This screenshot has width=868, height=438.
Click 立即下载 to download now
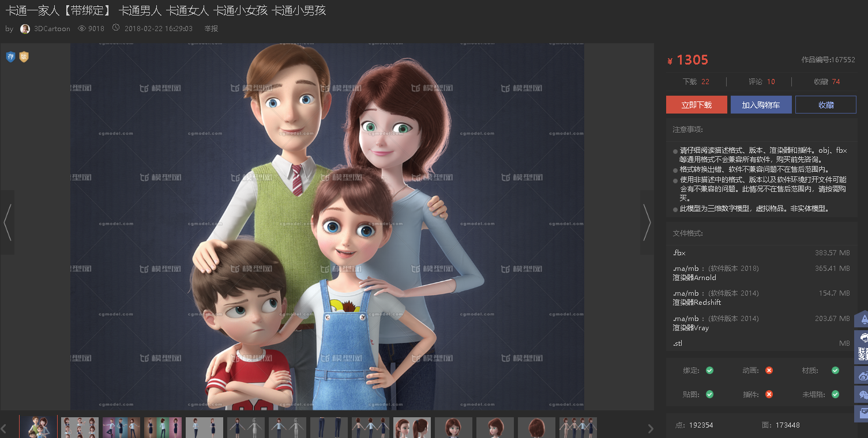697,105
